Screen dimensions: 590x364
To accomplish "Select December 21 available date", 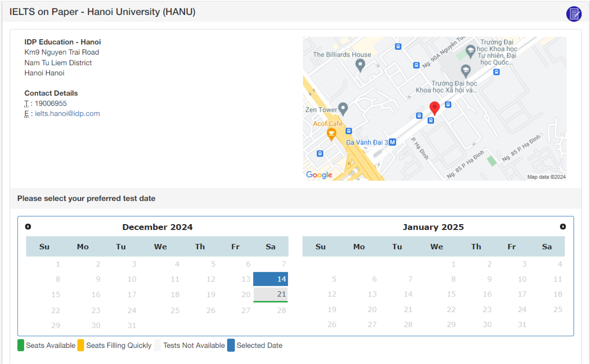I will [270, 294].
